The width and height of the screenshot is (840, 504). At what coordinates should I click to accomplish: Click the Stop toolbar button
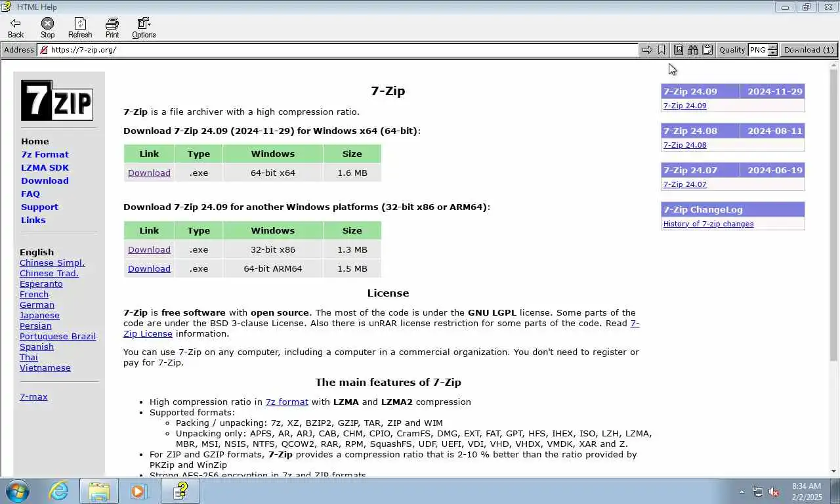[x=47, y=28]
